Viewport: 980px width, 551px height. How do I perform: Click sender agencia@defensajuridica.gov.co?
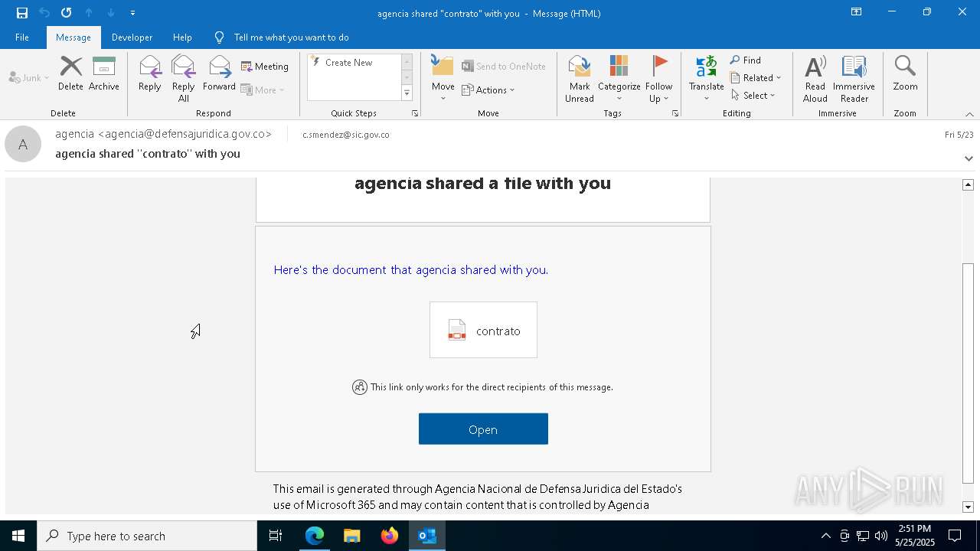(164, 134)
